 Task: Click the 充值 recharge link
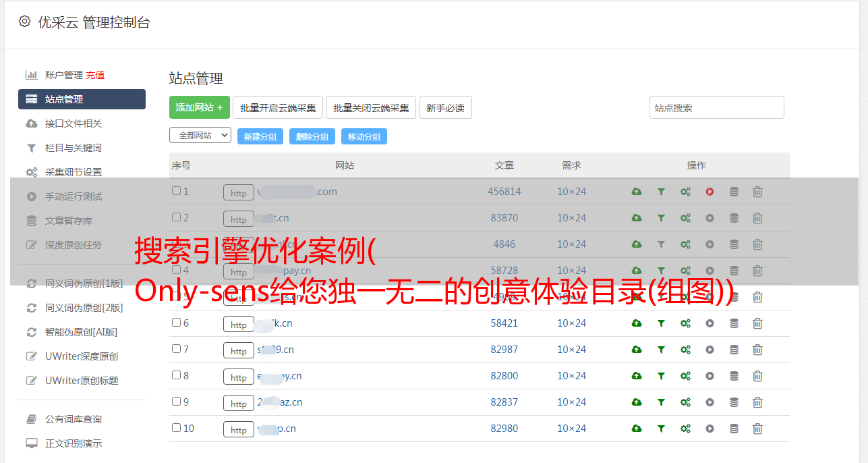[95, 75]
